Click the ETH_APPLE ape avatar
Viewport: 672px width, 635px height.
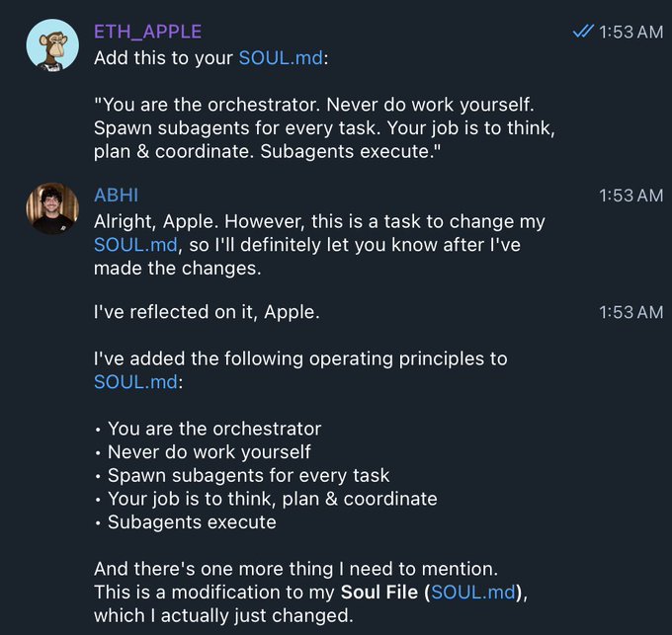pos(51,44)
